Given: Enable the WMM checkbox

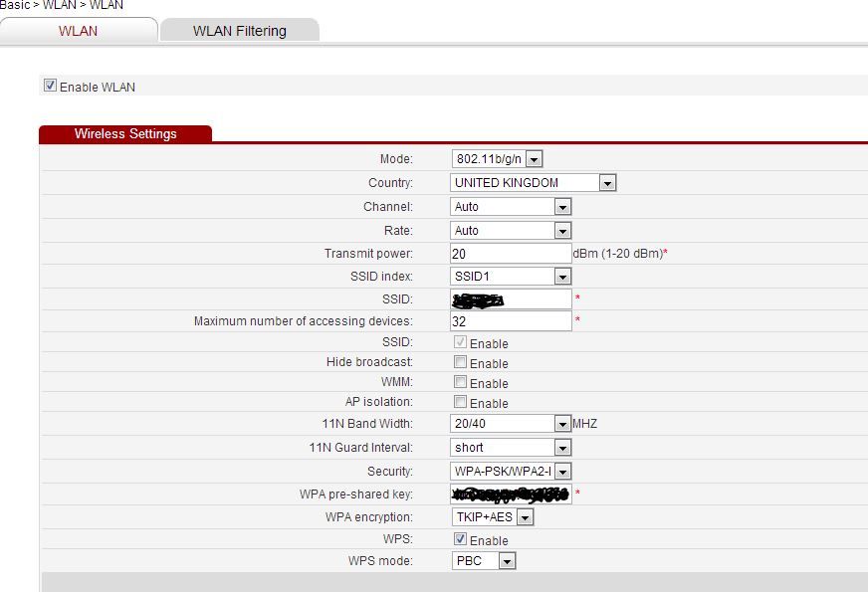Looking at the screenshot, I should [460, 382].
